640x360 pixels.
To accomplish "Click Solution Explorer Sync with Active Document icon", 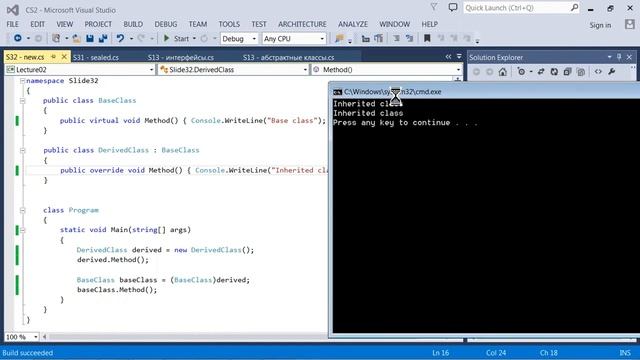I will coord(541,72).
